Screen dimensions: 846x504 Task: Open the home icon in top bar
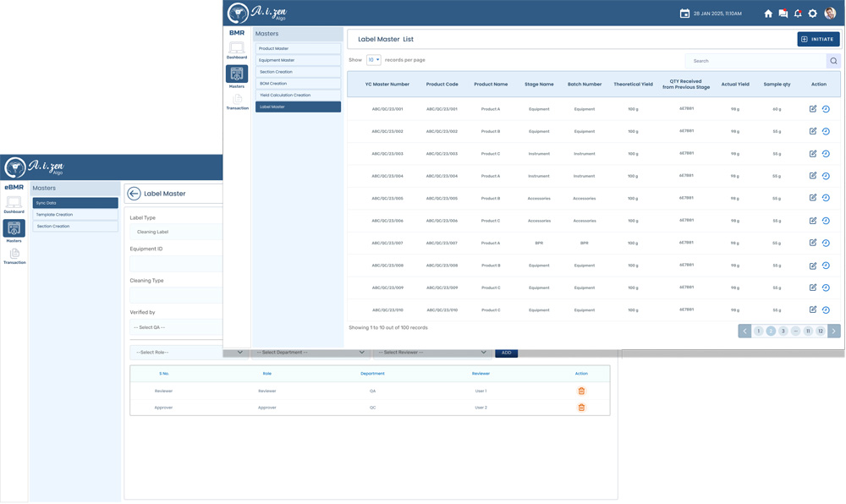click(768, 14)
